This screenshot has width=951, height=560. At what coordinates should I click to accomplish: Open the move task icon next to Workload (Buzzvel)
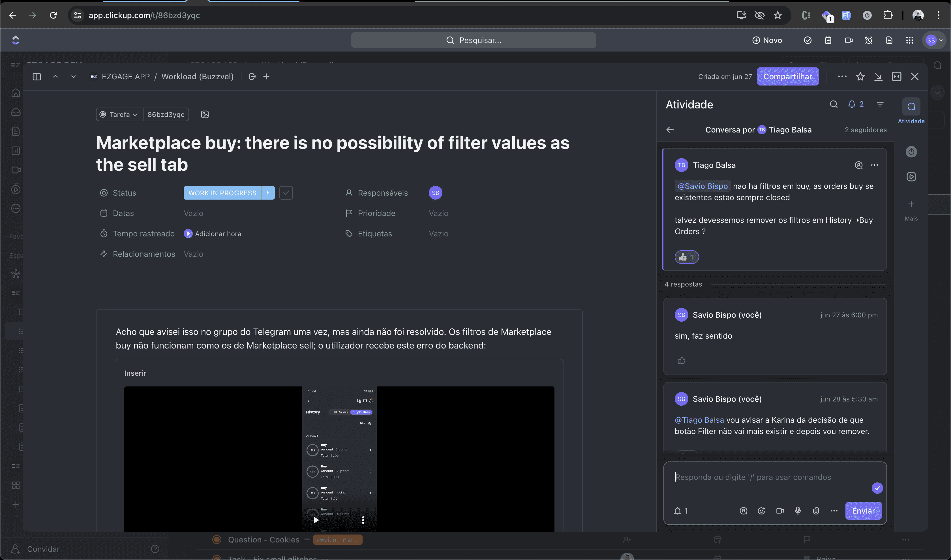coord(253,77)
